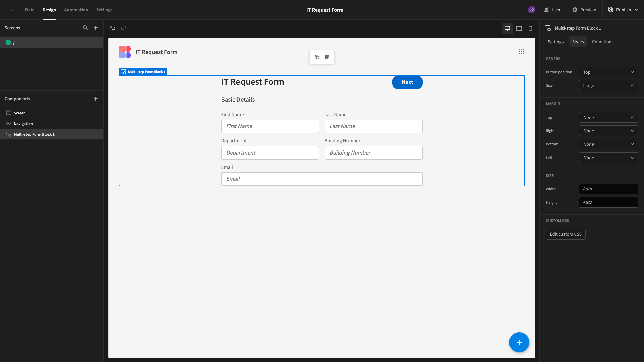Select the root screen entry
The width and height of the screenshot is (644, 362).
(52, 42)
